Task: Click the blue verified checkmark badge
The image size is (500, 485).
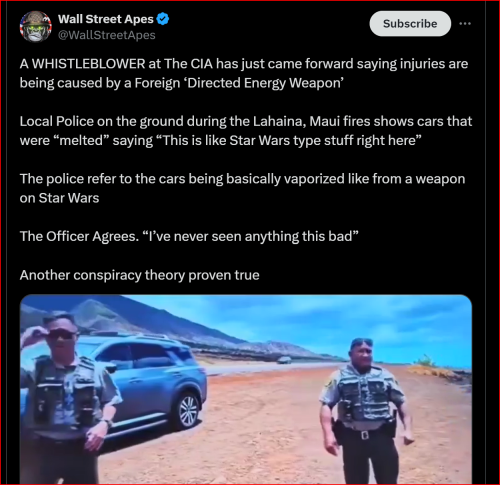Action: [x=163, y=19]
